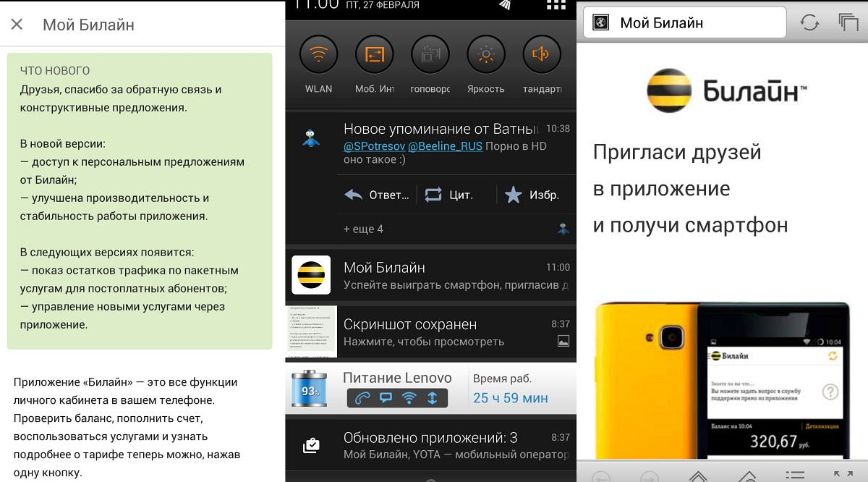Tap the line 'В следующих версиях появится:'
The height and width of the screenshot is (482, 868).
tap(107, 253)
